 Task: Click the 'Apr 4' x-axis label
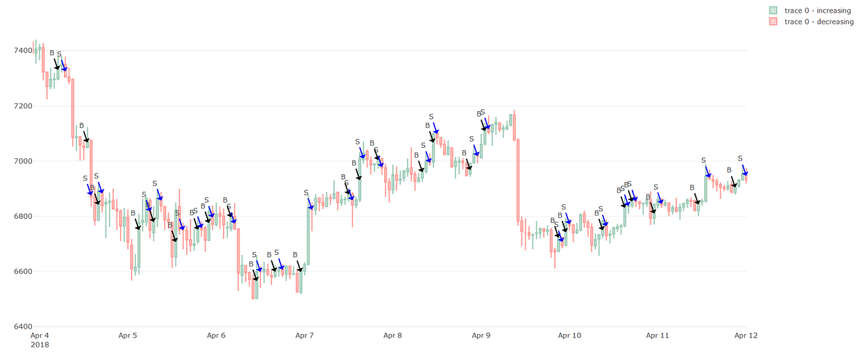click(x=40, y=336)
